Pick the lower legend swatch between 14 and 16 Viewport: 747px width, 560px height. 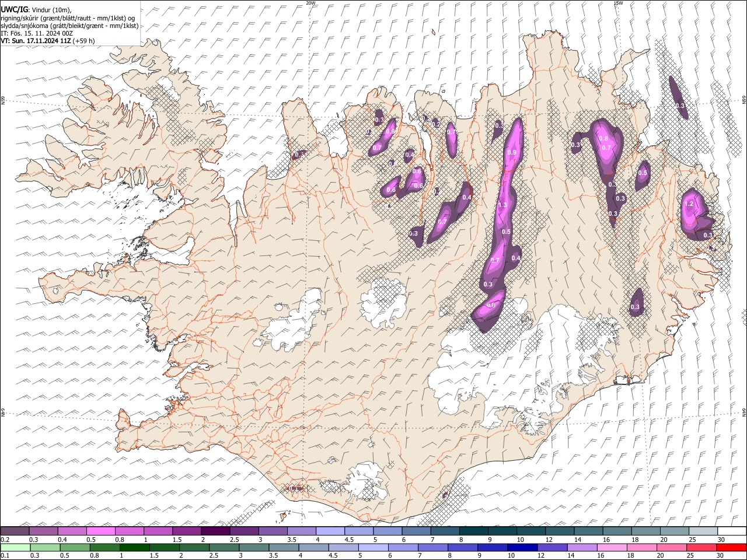[x=582, y=547]
